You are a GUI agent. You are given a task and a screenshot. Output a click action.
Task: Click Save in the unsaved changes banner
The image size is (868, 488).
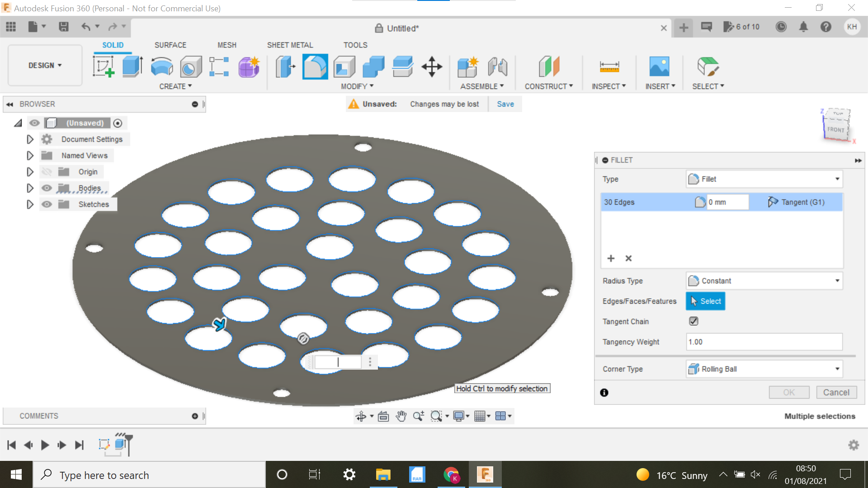coord(505,104)
